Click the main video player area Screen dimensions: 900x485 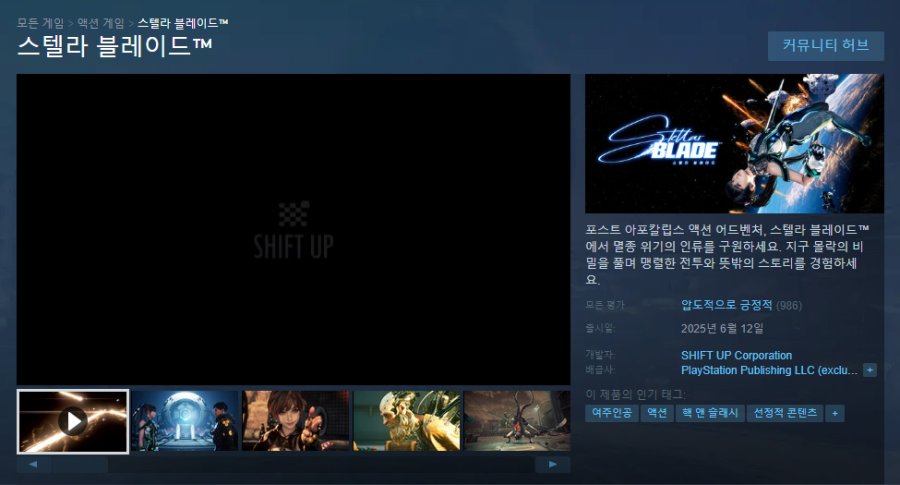click(x=293, y=230)
